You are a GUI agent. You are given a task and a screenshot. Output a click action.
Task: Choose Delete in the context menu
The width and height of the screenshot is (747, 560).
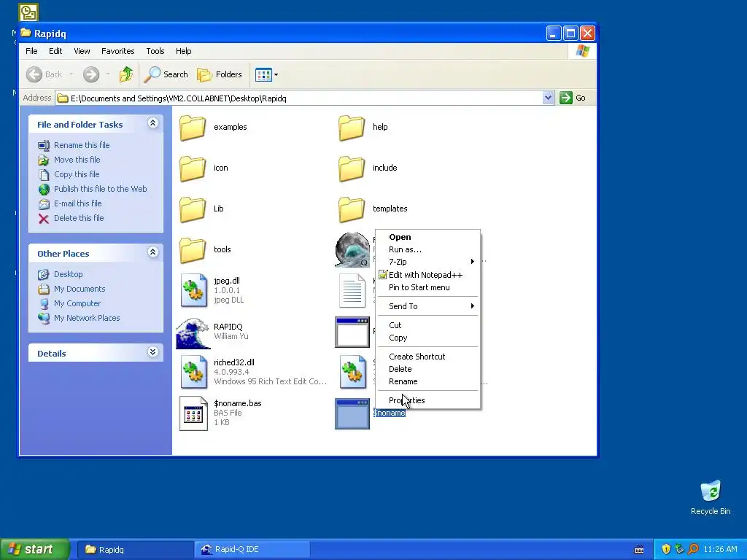[427, 369]
